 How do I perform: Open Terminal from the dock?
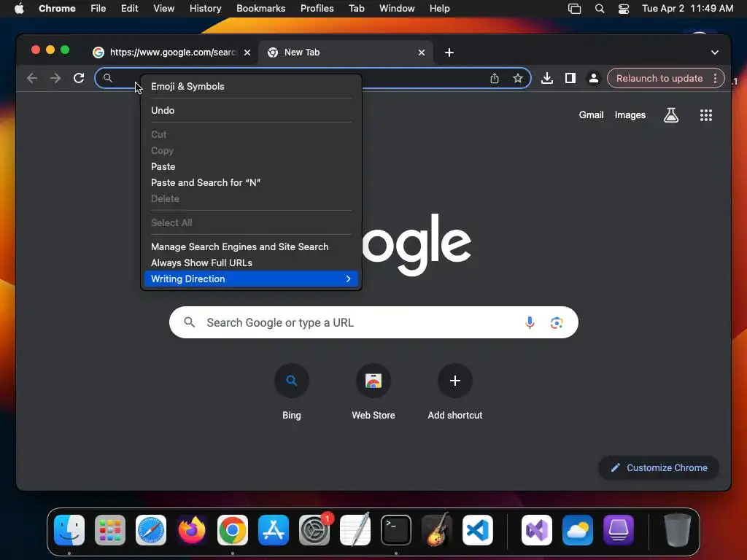(396, 530)
